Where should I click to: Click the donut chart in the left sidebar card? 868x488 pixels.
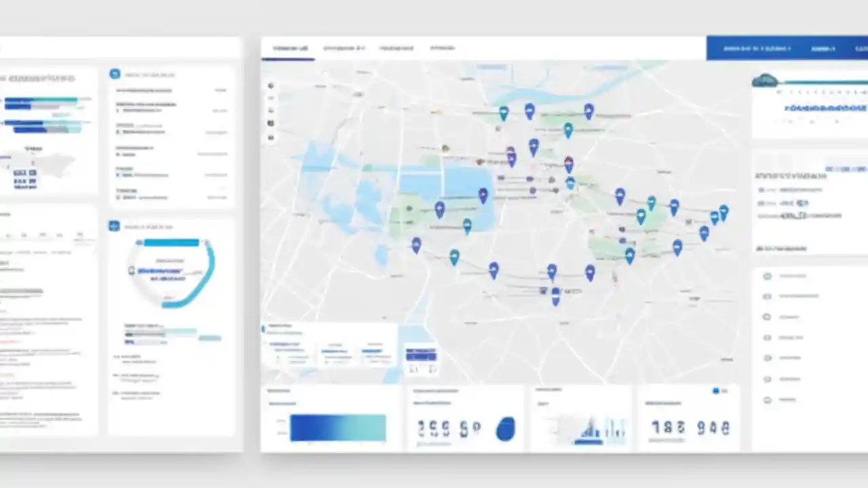170,271
